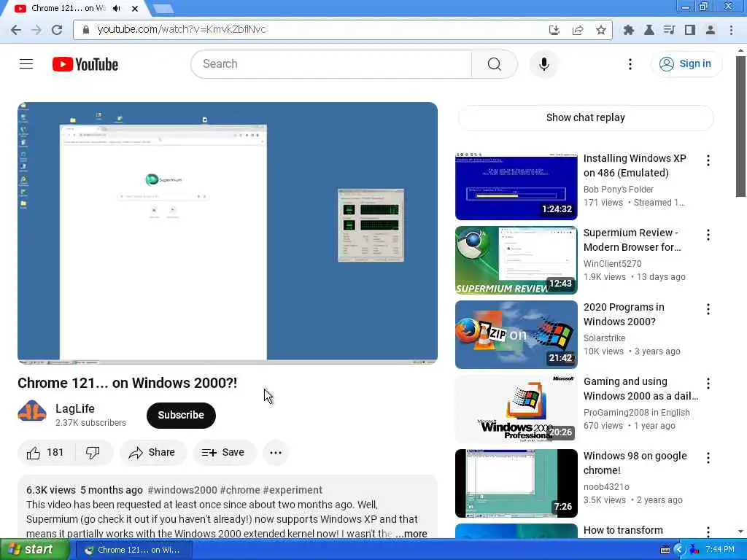The height and width of the screenshot is (560, 747).
Task: Open options for 2020 Programs video
Action: coord(708,309)
